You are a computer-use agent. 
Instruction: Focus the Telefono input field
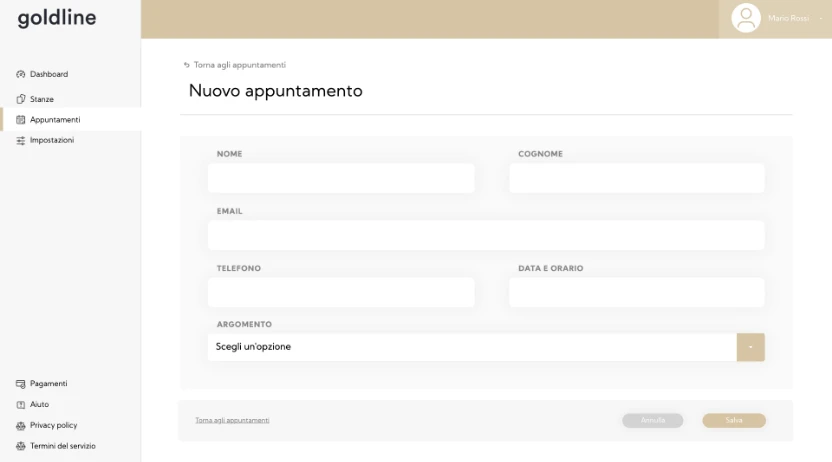(x=341, y=292)
